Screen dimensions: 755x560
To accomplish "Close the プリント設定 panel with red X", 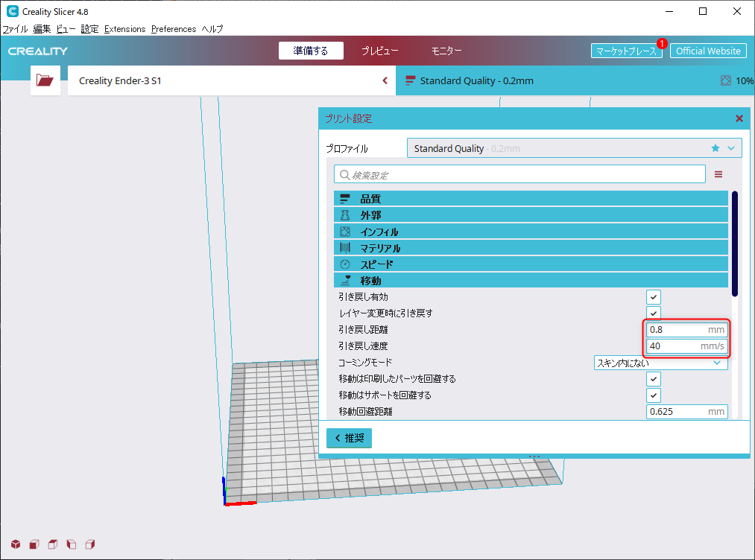I will pyautogui.click(x=739, y=118).
